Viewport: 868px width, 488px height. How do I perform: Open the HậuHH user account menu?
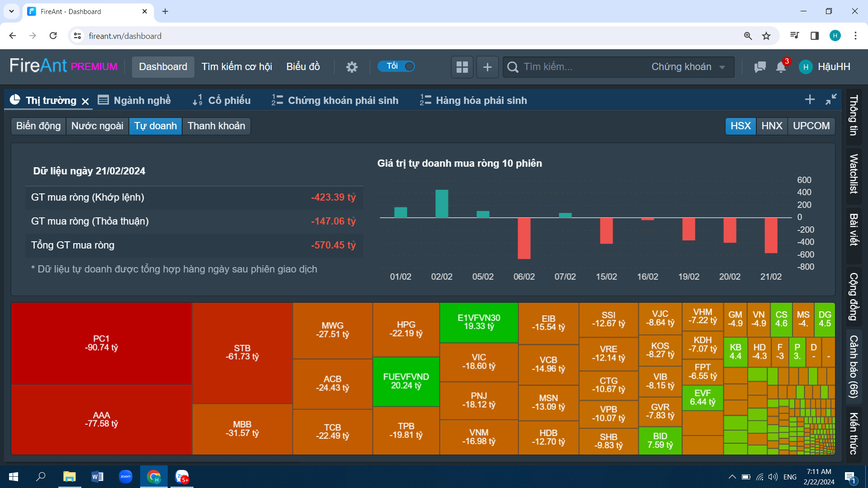[x=825, y=67]
